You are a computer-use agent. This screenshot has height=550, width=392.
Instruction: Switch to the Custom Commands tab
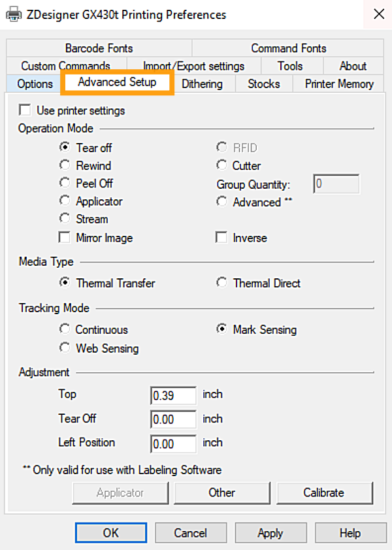[x=65, y=65]
